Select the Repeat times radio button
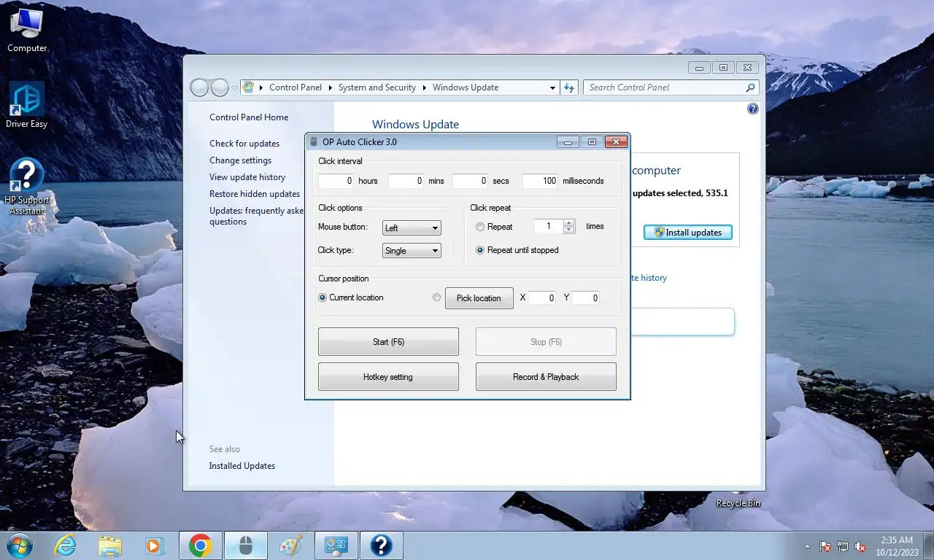 (480, 227)
